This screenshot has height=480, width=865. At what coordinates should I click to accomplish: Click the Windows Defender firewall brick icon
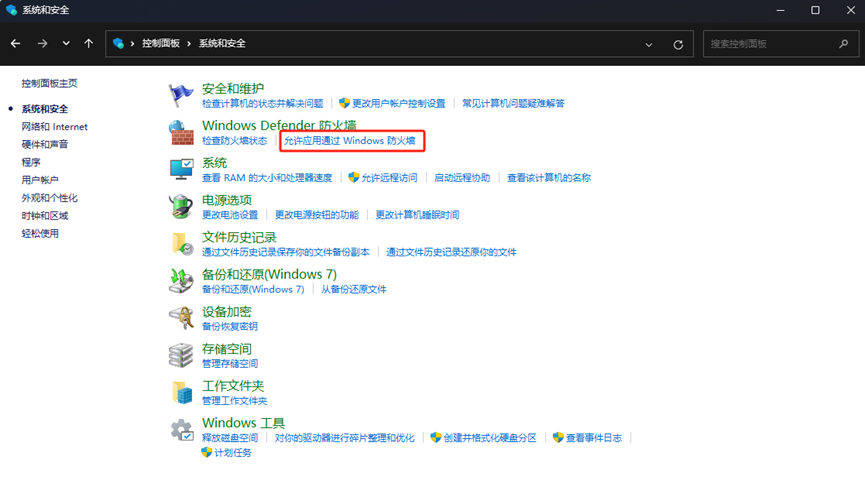[x=181, y=132]
